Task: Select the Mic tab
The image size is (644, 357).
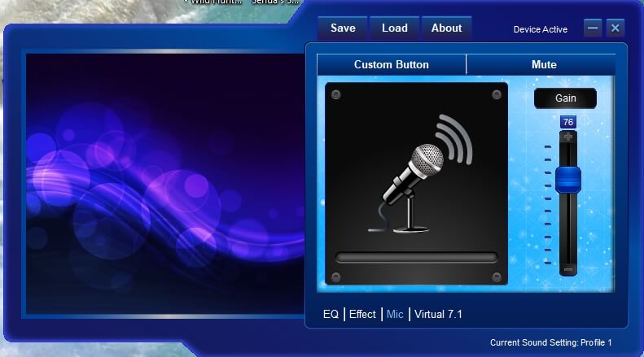Action: (395, 315)
